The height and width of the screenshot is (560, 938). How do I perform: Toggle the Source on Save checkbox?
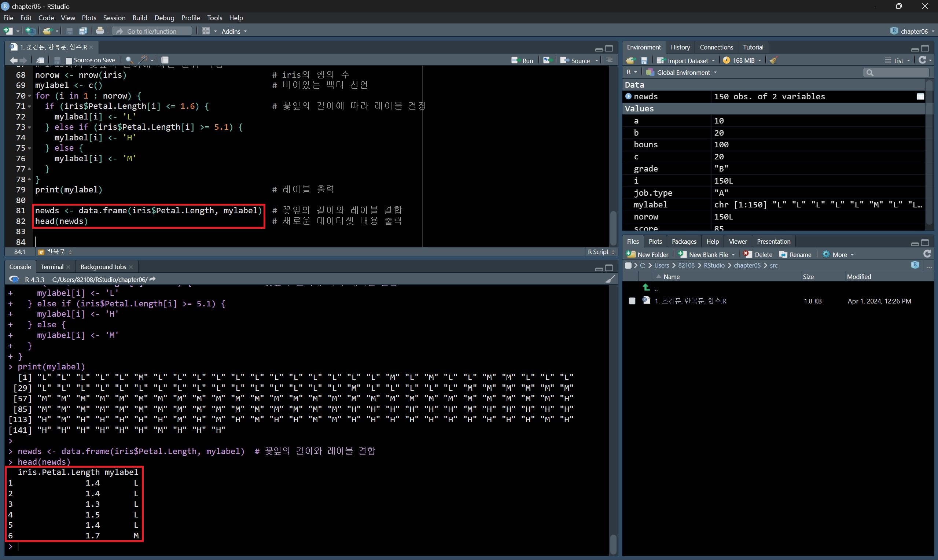click(x=69, y=60)
